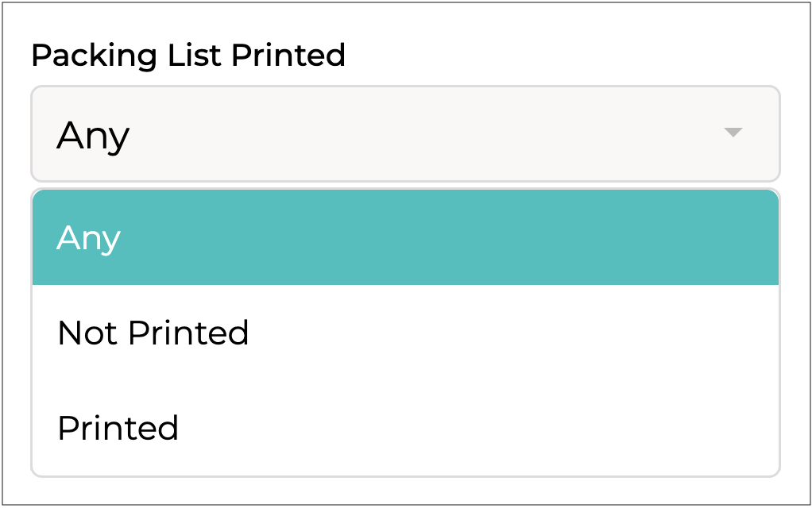The width and height of the screenshot is (812, 508).
Task: Click the small downward triangle icon
Action: point(733,133)
